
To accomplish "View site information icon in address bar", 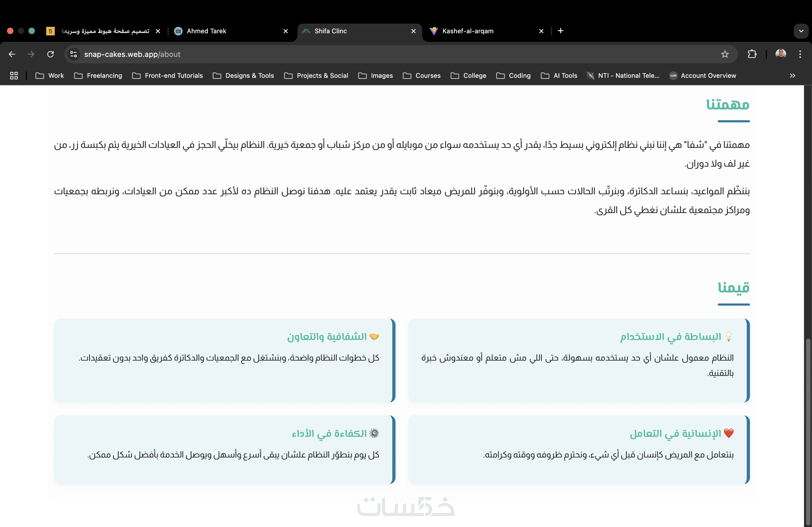I will coord(73,54).
